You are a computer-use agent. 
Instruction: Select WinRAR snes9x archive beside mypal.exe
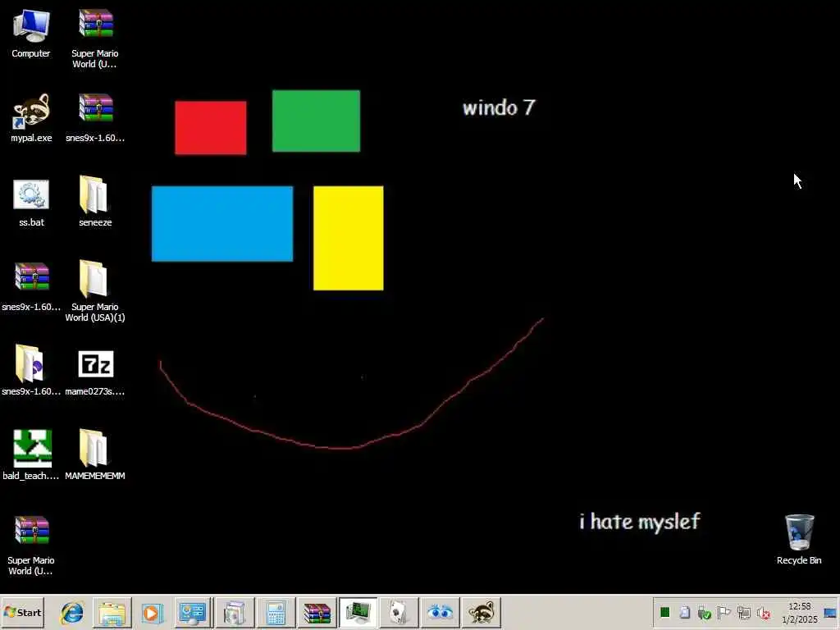coord(95,118)
